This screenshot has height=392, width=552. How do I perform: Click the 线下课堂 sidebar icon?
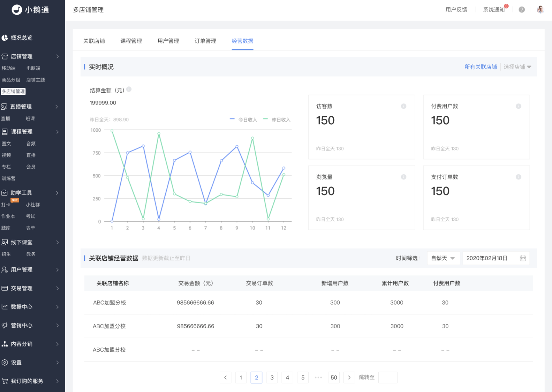pos(5,242)
